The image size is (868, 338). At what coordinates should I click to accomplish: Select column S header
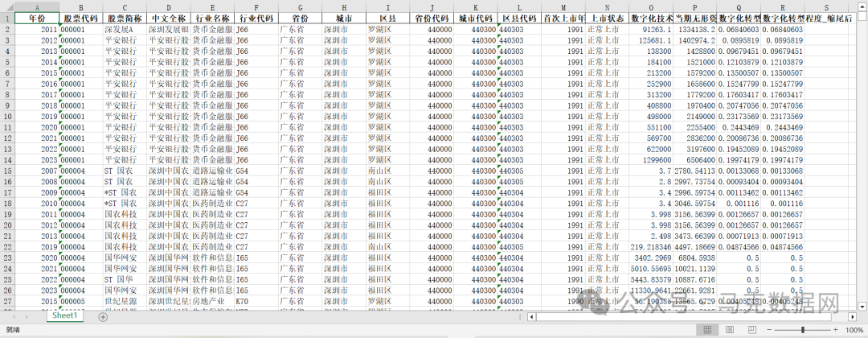(826, 8)
